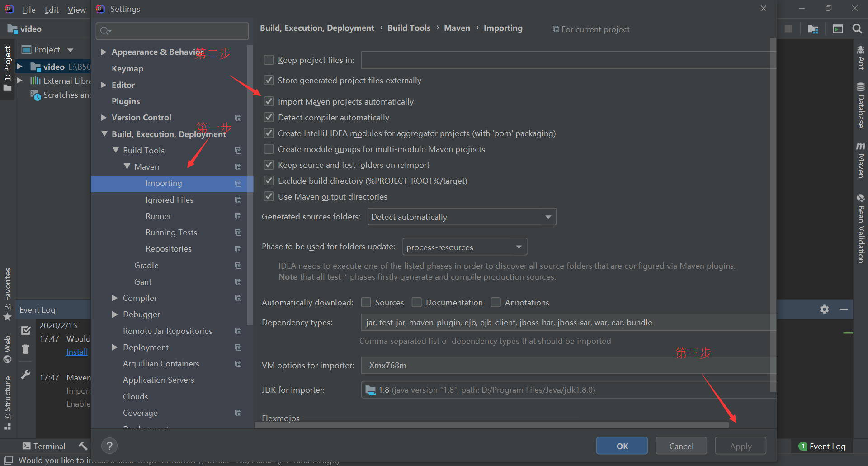Click the search magnifier icon in main toolbar

click(857, 29)
